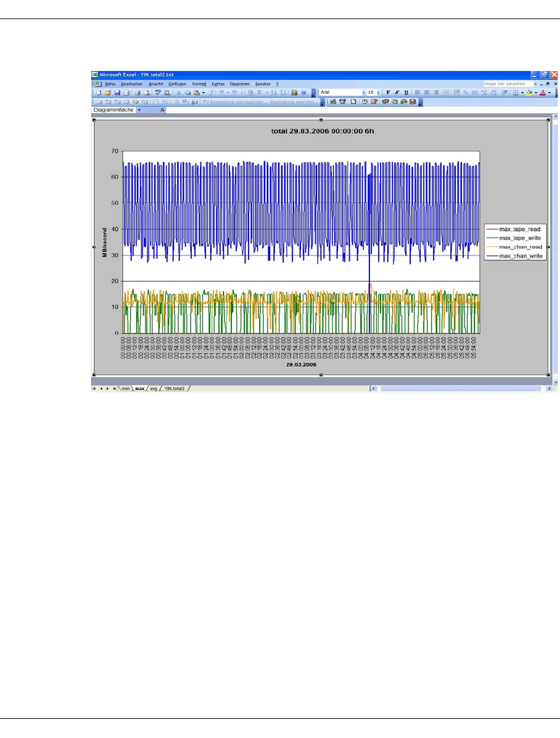
Task: Open Print Preview via the magnifier page icon
Action: [x=147, y=93]
